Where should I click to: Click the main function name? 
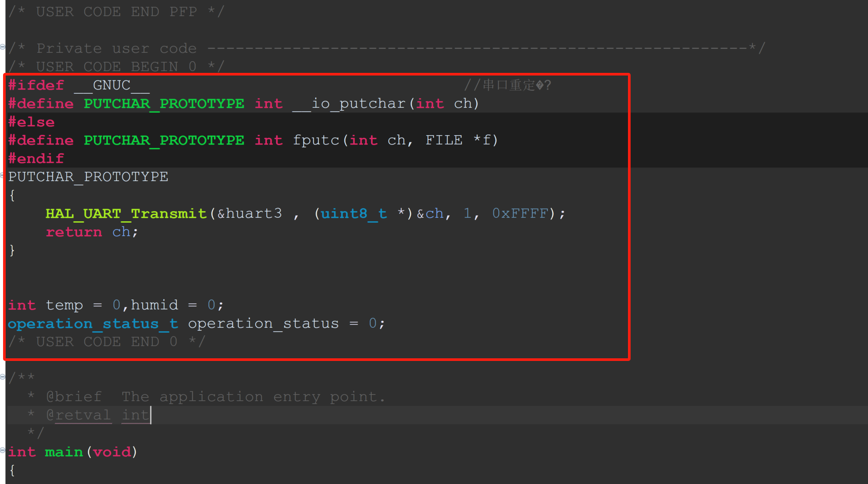click(x=64, y=452)
